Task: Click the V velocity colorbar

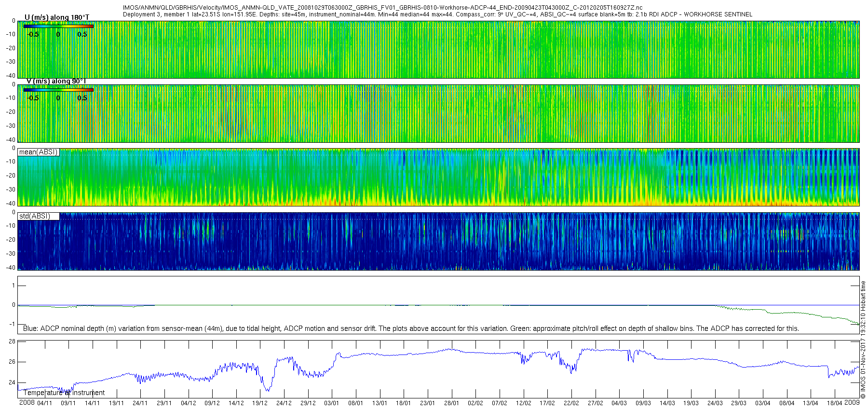Action: pyautogui.click(x=58, y=90)
